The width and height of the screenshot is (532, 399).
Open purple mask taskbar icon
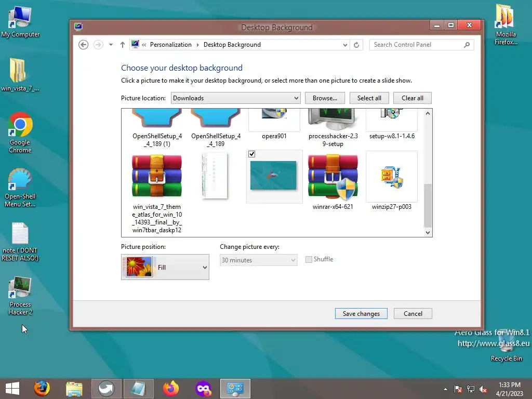[x=203, y=389]
